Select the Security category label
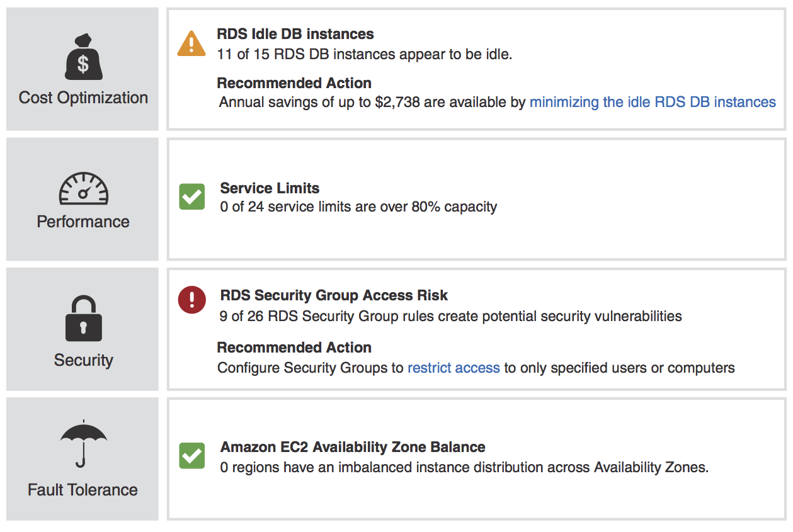Image resolution: width=793 pixels, height=532 pixels. [x=83, y=360]
